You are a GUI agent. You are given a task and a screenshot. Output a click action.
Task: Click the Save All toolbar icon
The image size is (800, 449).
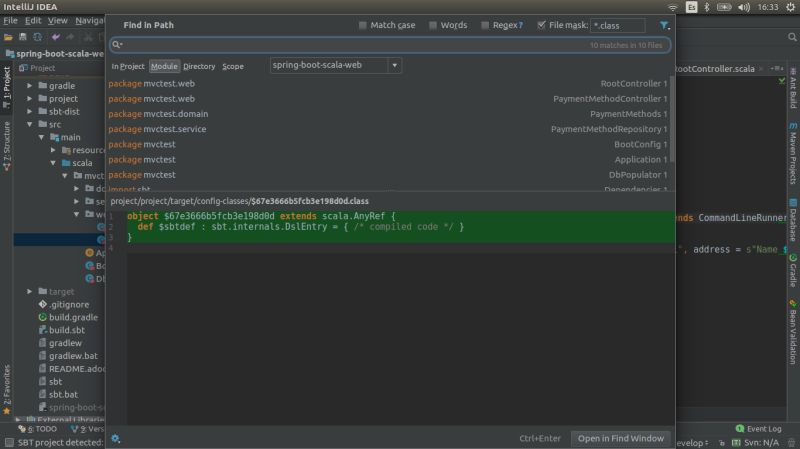[22, 37]
